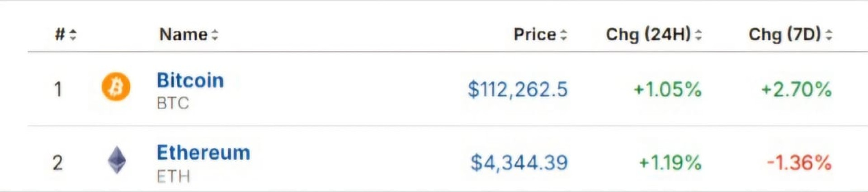The width and height of the screenshot is (868, 192).
Task: Click Bitcoin's price $112,262.5
Action: coord(517,89)
